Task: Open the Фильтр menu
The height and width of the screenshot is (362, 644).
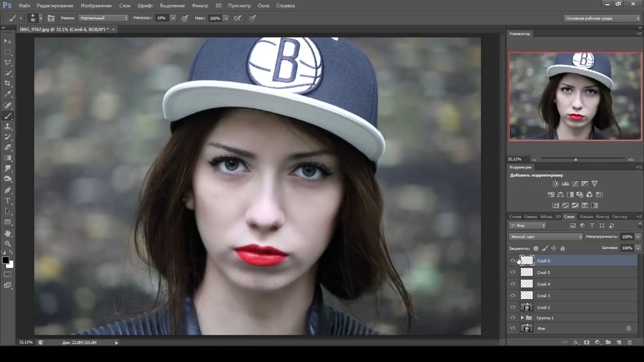Action: coord(200,6)
